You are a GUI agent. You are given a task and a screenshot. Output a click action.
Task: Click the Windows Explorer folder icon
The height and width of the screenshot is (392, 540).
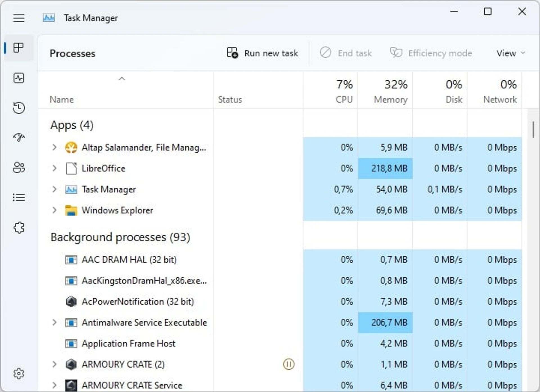[71, 210]
